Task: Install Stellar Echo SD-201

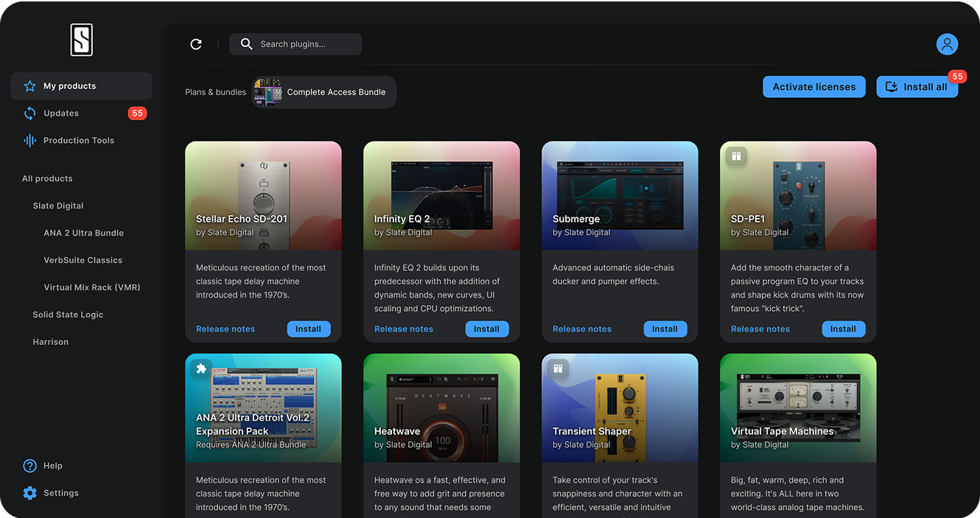Action: (308, 329)
